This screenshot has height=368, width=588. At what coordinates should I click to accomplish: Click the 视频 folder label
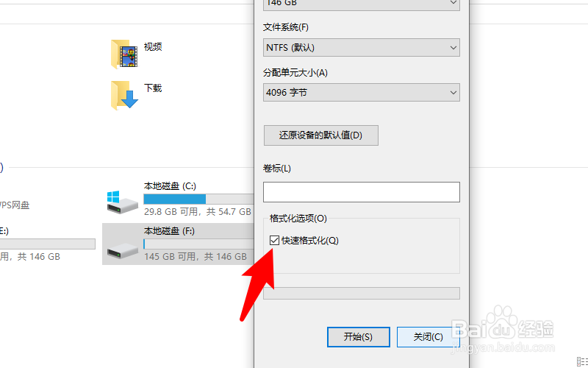point(153,47)
